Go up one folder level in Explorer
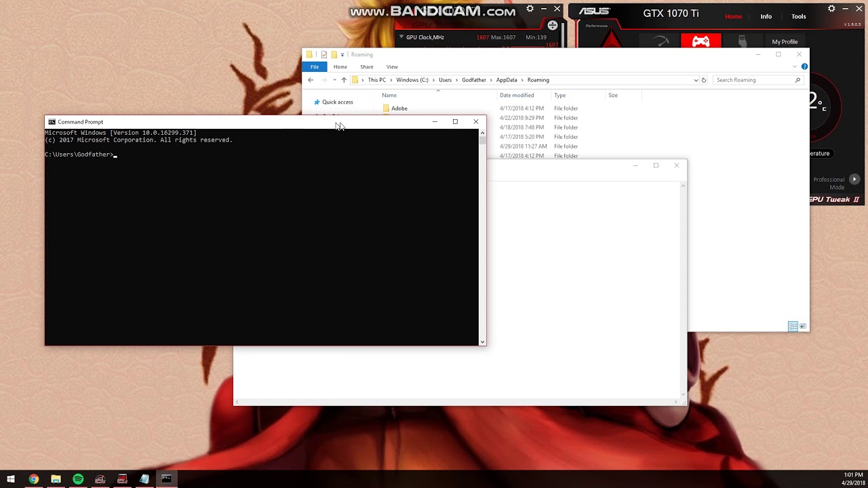The height and width of the screenshot is (488, 868). tap(344, 80)
